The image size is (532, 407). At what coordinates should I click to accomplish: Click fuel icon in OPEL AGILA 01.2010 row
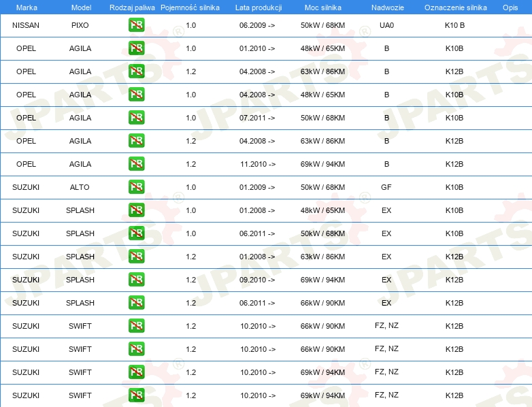(136, 48)
